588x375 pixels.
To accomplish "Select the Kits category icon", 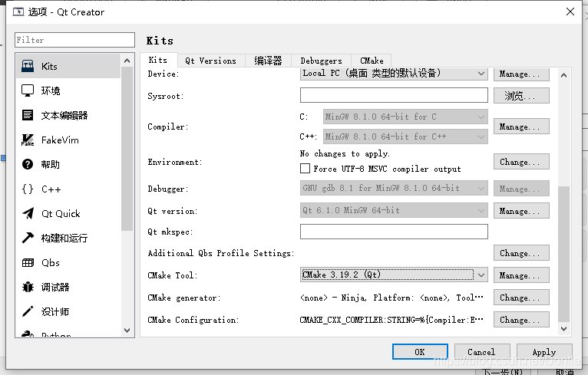I will coord(28,66).
